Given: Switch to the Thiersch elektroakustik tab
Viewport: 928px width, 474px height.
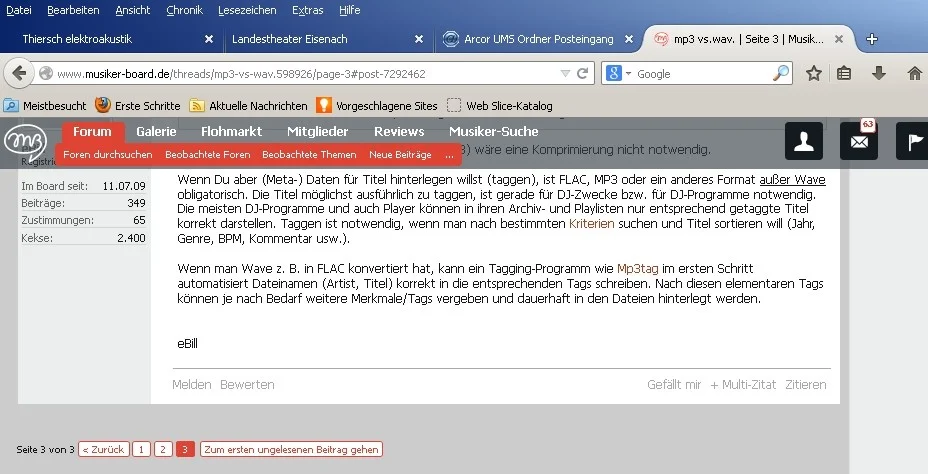Looking at the screenshot, I should point(112,39).
